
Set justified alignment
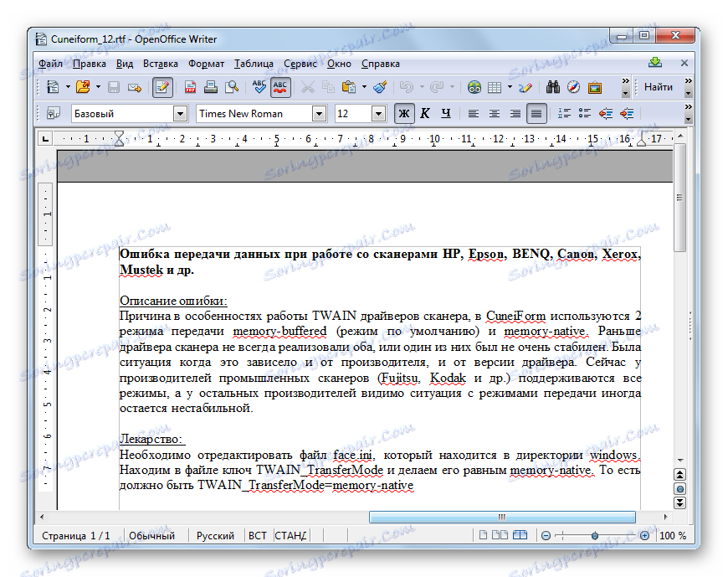(536, 113)
